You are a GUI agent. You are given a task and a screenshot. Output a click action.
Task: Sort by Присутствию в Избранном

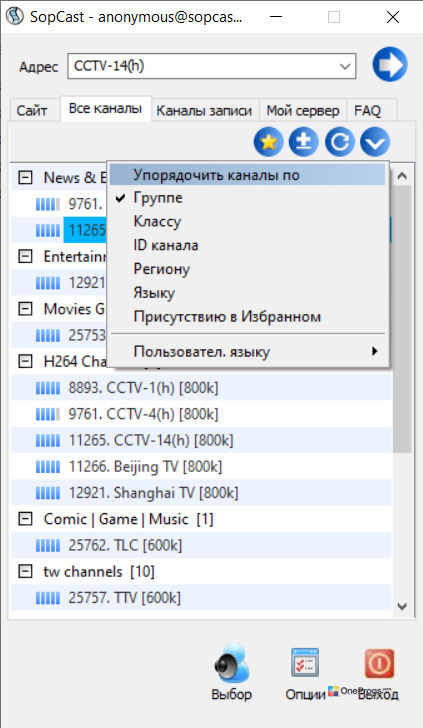pyautogui.click(x=247, y=317)
